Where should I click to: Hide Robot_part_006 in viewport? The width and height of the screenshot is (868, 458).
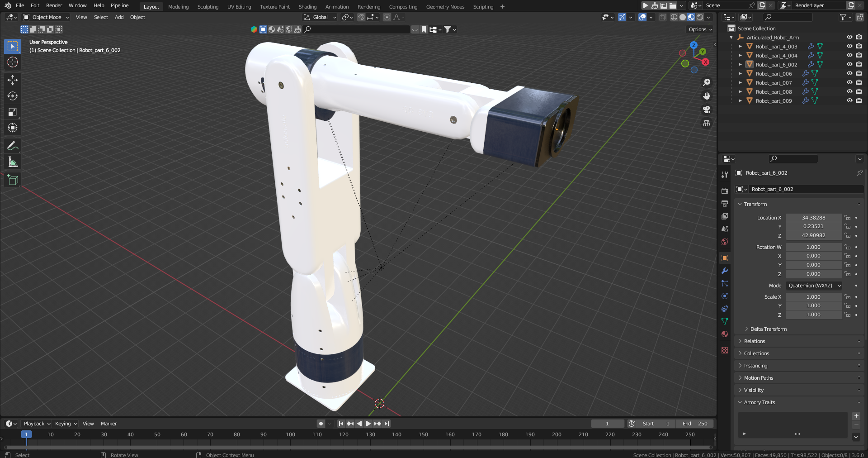tap(849, 73)
